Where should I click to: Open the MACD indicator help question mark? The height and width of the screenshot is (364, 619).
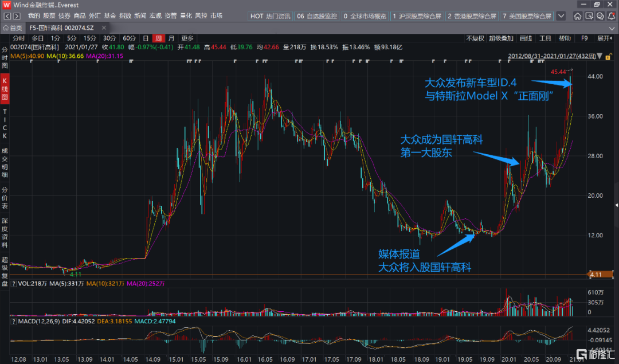click(x=14, y=322)
